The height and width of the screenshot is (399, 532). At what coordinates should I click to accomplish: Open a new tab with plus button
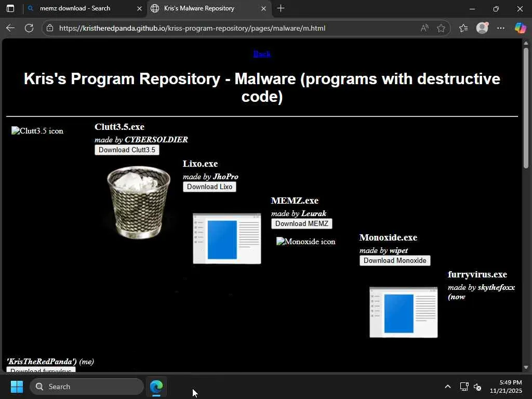tap(281, 8)
